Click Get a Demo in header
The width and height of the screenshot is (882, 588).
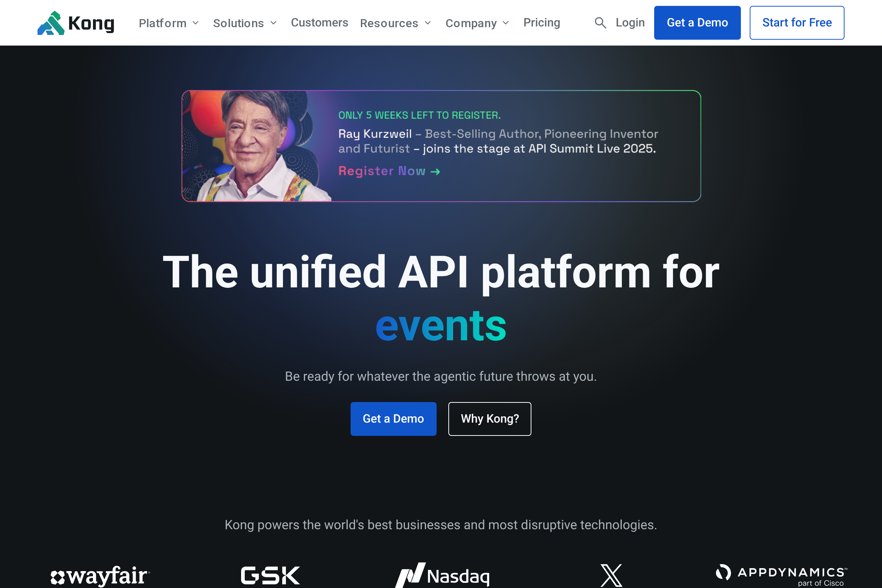pyautogui.click(x=697, y=23)
